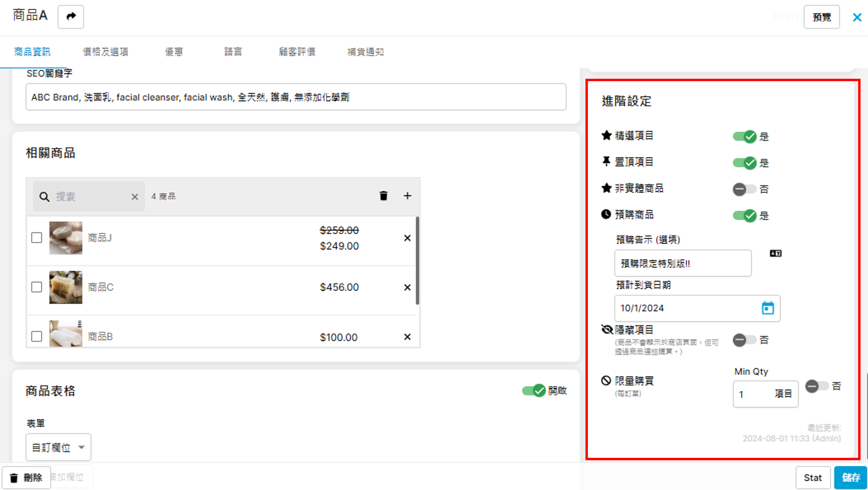Click the share arrow icon beside 商品A
This screenshot has width=868, height=490.
pos(71,17)
